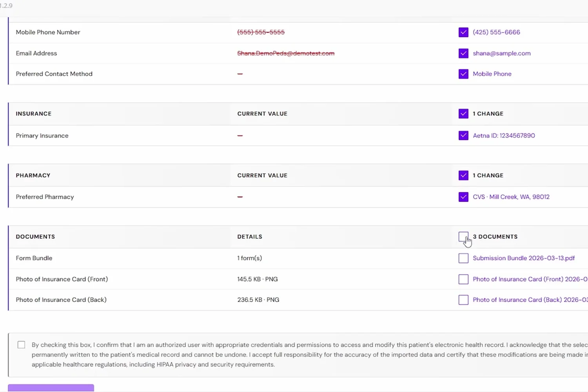Click the 'Preferred Pharmacy' row label
The image size is (588, 392).
pyautogui.click(x=45, y=197)
